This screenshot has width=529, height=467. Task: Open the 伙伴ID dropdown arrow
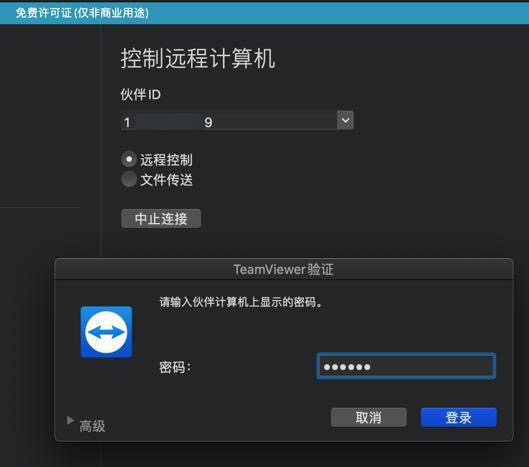pos(345,120)
